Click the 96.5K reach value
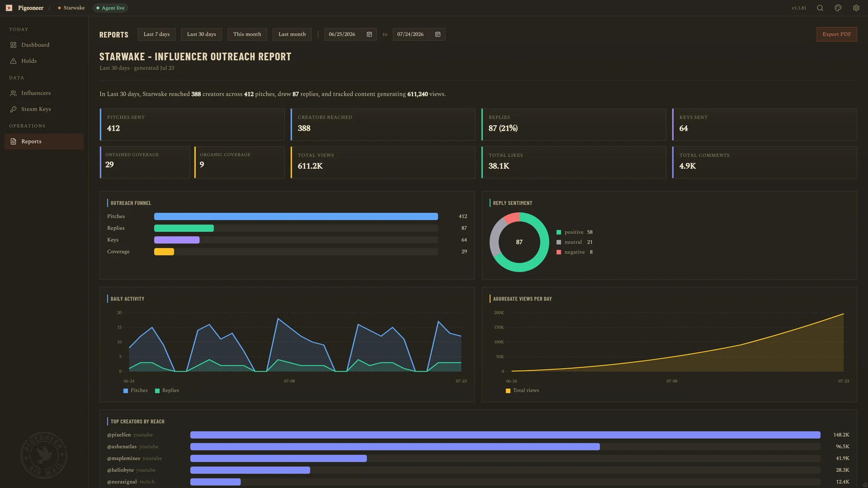The height and width of the screenshot is (488, 868). (843, 446)
